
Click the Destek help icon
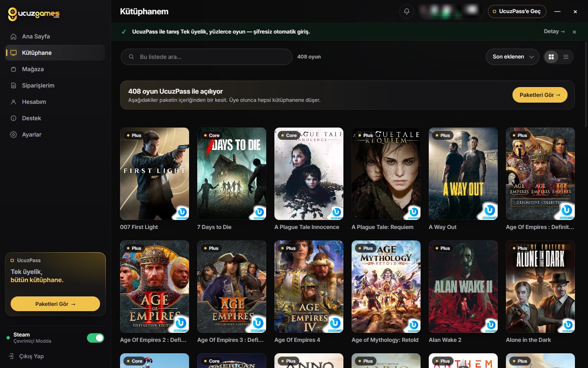(x=13, y=118)
